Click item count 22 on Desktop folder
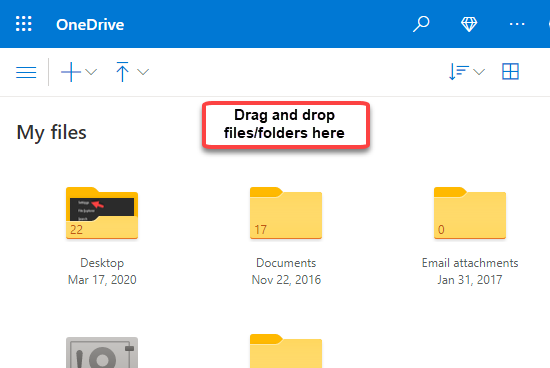This screenshot has height=368, width=550. (x=76, y=230)
